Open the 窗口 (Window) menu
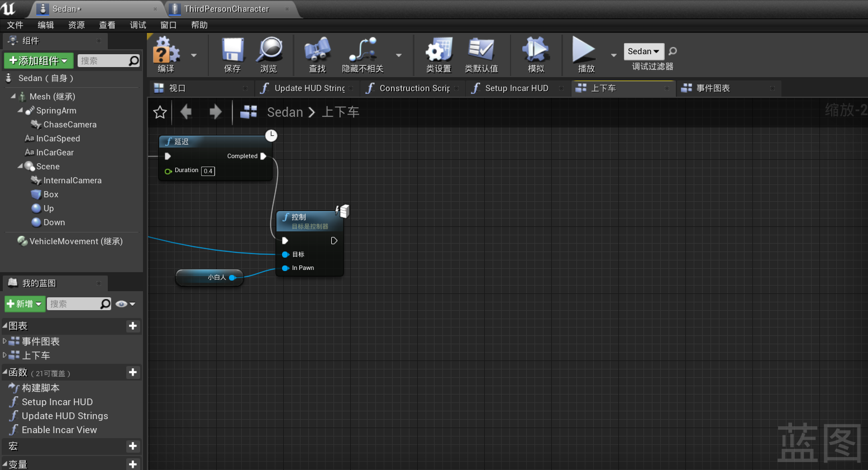Image resolution: width=868 pixels, height=470 pixels. click(168, 25)
